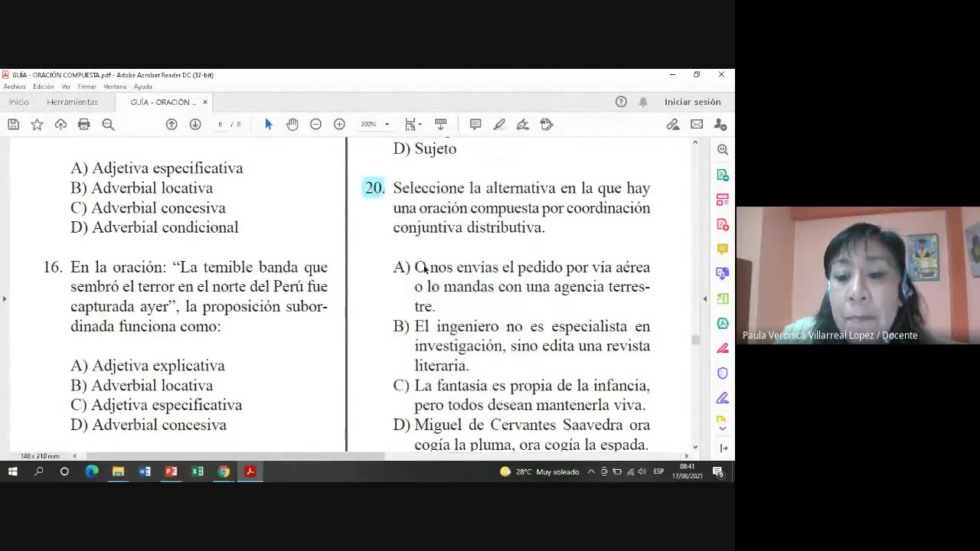Add a comment sticky note

pos(475,124)
